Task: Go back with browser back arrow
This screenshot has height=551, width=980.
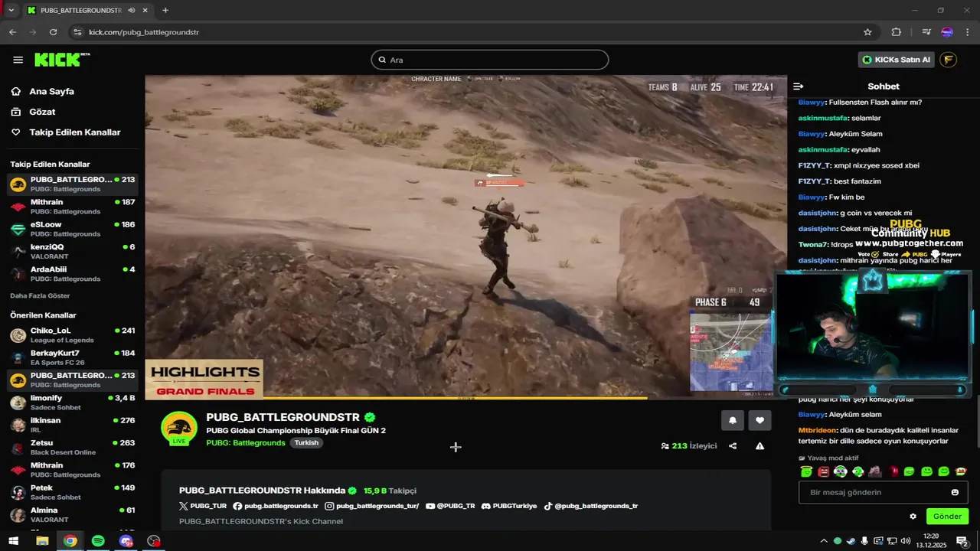Action: point(12,32)
